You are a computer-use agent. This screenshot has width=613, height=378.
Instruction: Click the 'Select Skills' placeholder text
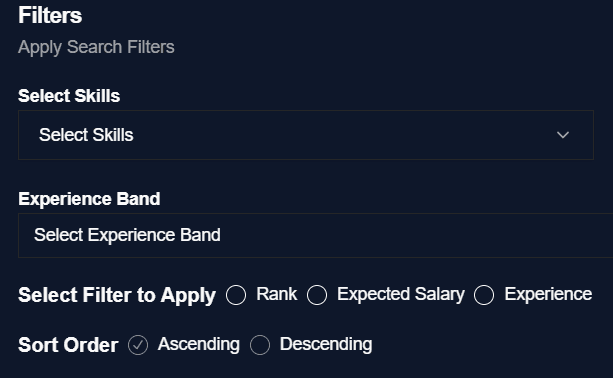pyautogui.click(x=86, y=135)
